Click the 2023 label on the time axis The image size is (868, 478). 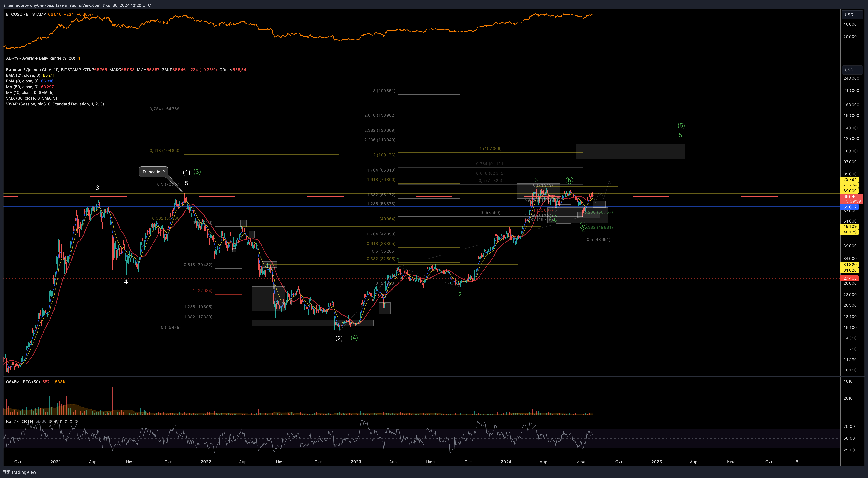tap(356, 462)
